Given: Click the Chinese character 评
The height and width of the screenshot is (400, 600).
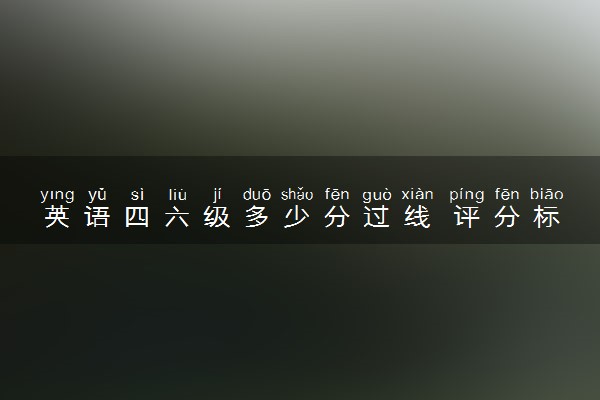Looking at the screenshot, I should [x=467, y=217].
